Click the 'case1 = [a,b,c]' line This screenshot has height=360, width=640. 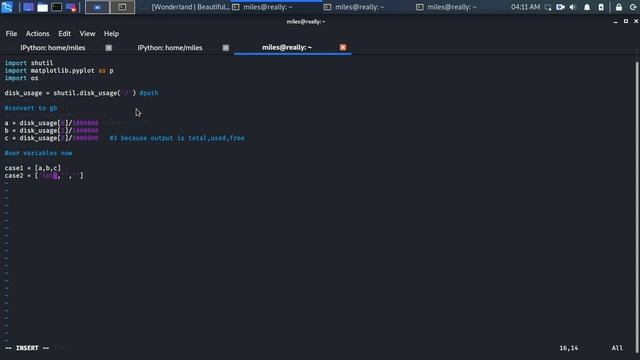coord(33,168)
